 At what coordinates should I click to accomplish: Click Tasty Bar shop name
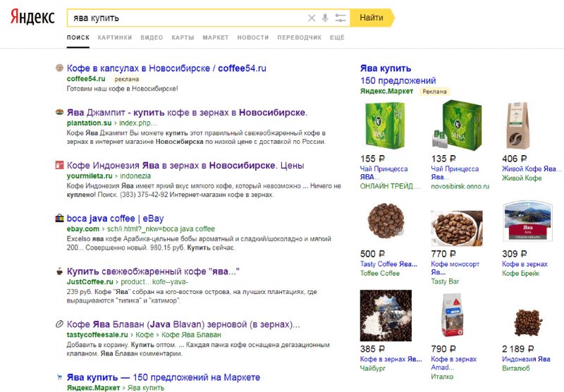coord(445,281)
